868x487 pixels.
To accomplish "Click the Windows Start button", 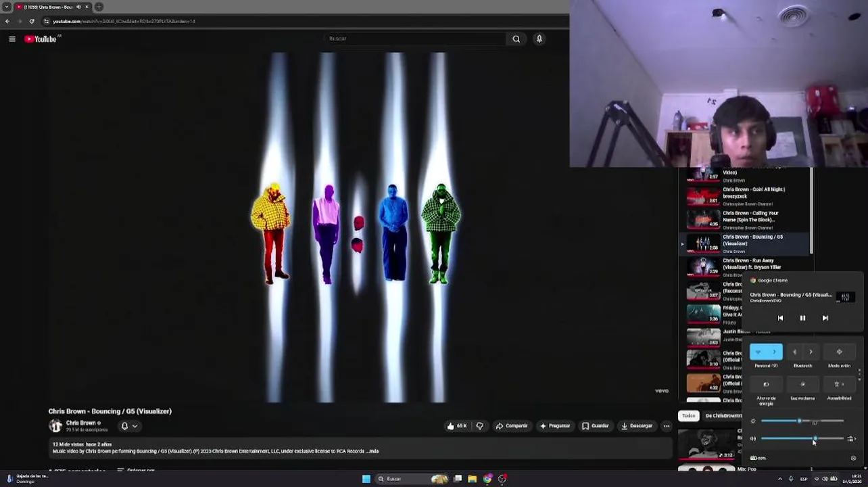I will [366, 479].
